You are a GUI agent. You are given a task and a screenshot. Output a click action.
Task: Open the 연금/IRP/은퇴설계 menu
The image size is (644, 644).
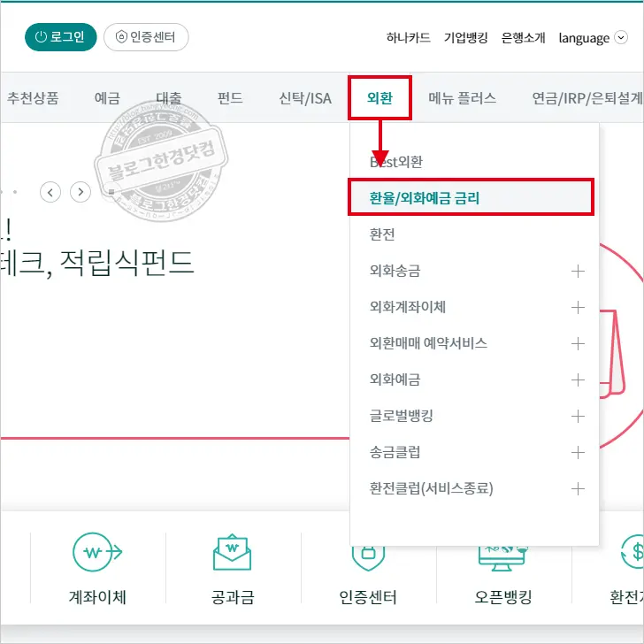pos(587,98)
